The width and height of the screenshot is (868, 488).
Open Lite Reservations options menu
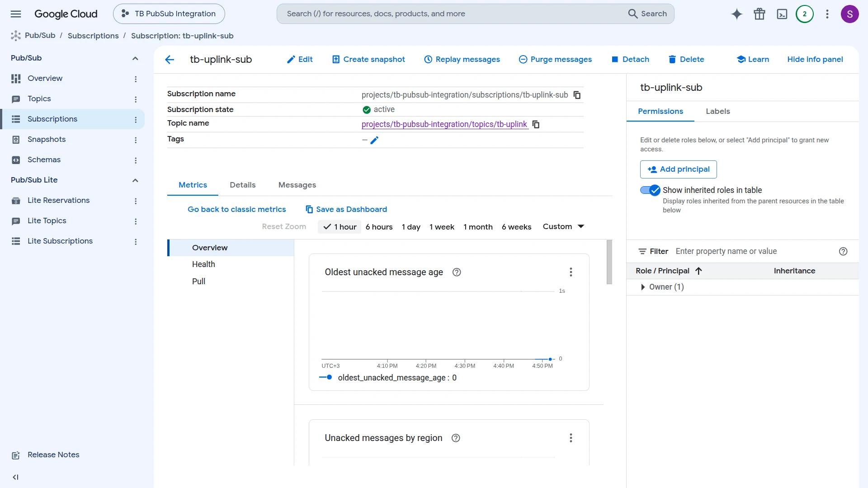[136, 201]
